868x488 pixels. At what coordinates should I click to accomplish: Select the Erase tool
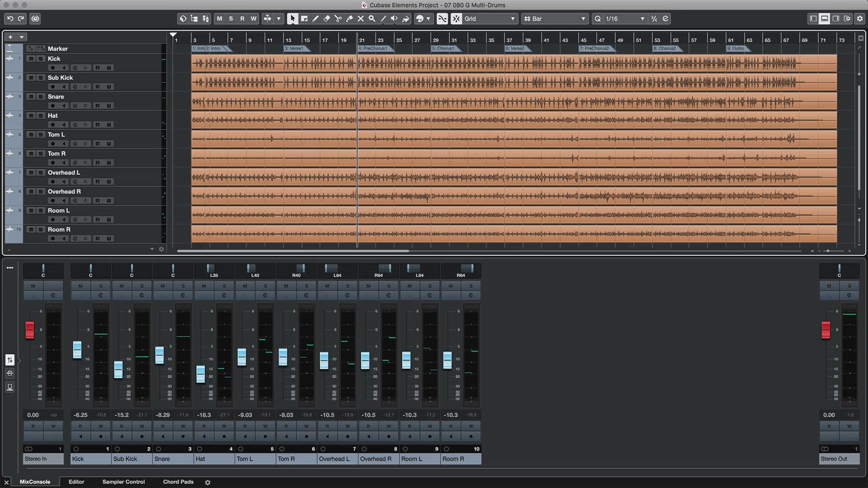[x=327, y=19]
